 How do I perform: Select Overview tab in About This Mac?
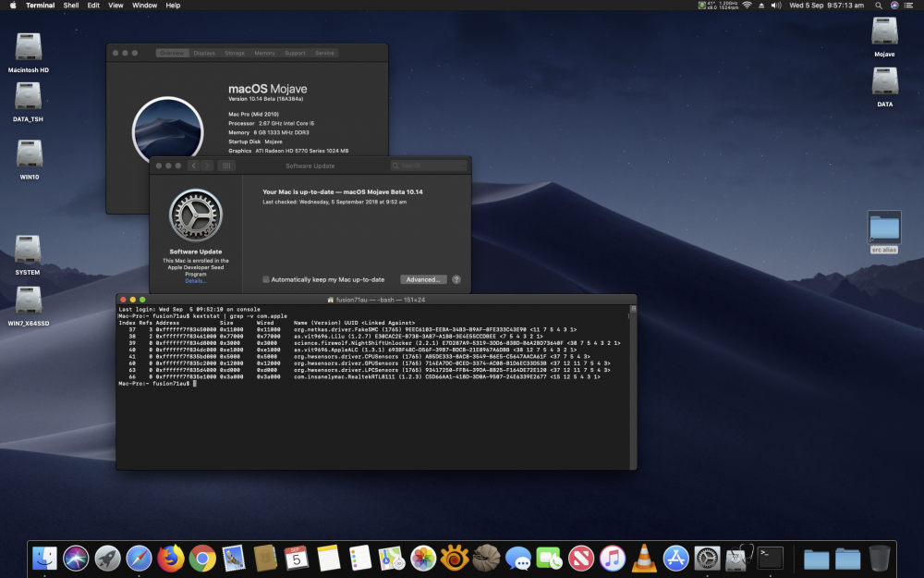(x=172, y=53)
